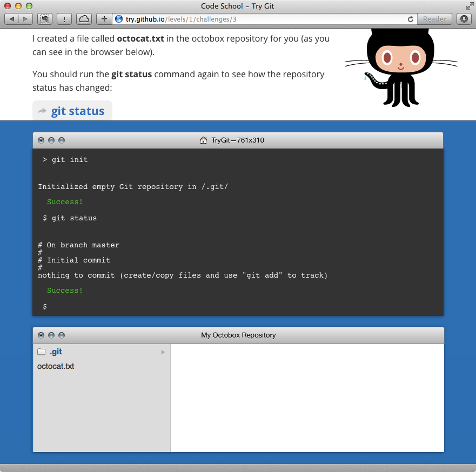This screenshot has width=476, height=472.
Task: Click the second green "Success!" message
Action: 65,291
